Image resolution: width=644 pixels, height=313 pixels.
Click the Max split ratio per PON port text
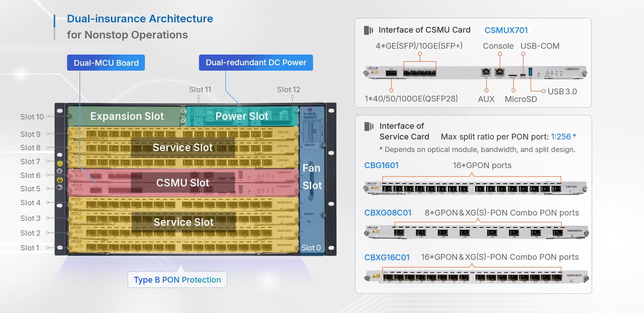494,137
